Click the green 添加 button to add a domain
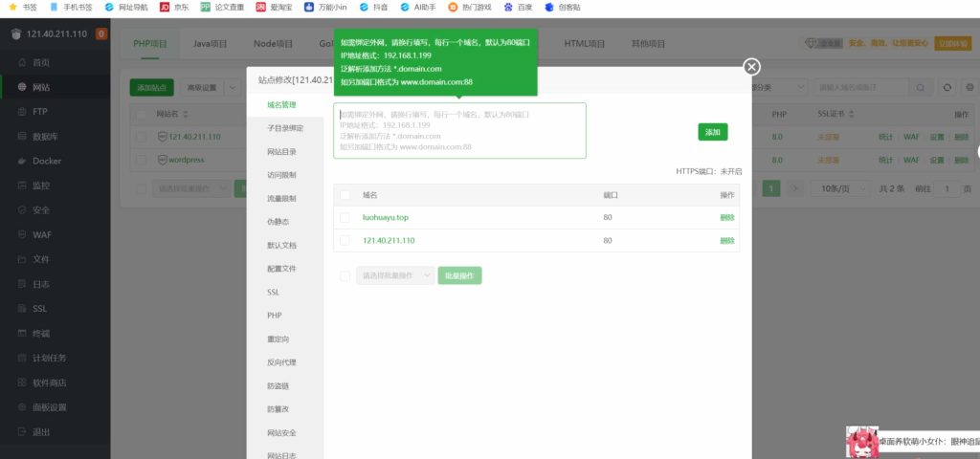This screenshot has width=980, height=459. pos(712,132)
